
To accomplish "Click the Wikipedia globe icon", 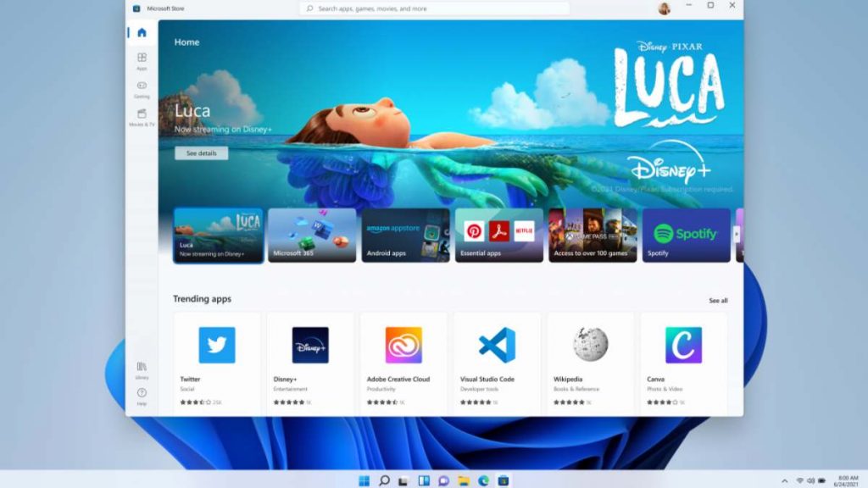I will (591, 344).
